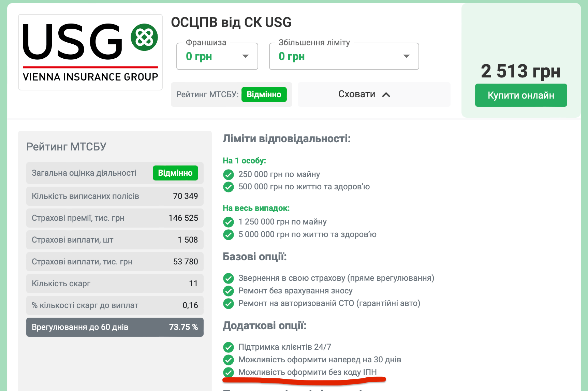Viewport: 588px width, 391px height.
Task: Click the 2 513 грн price
Action: [x=521, y=71]
